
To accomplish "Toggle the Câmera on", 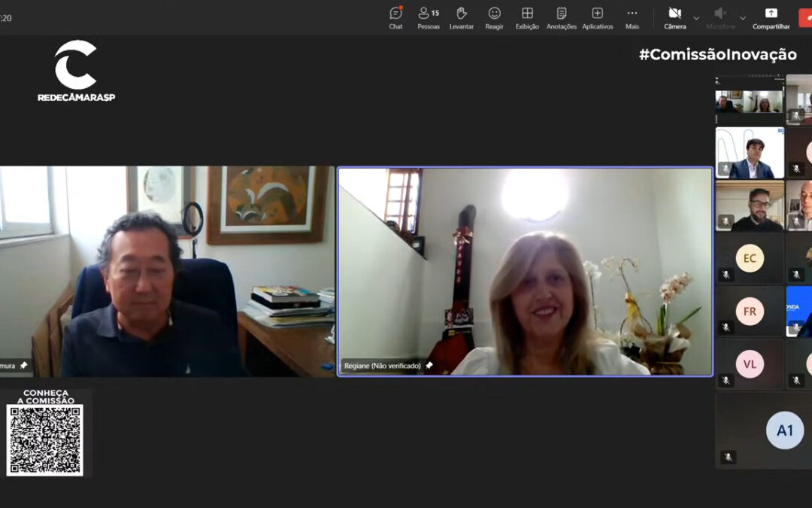I will pyautogui.click(x=674, y=17).
